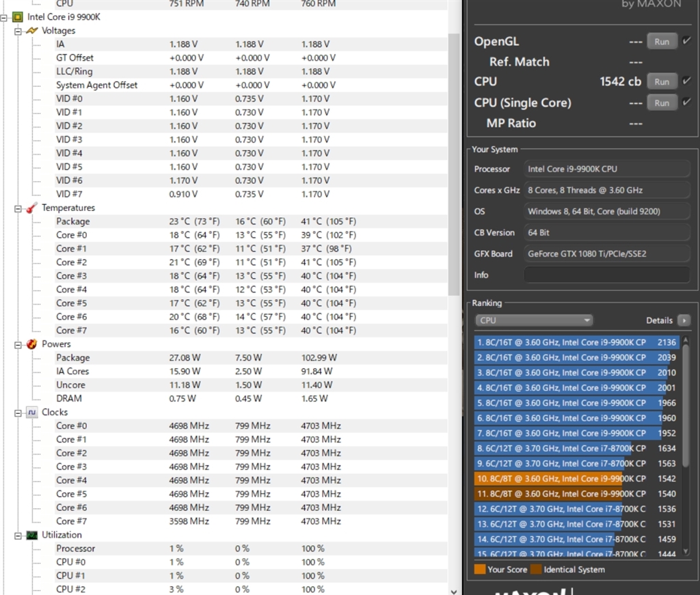
Task: Click the Your Score orange legend swatch
Action: click(480, 570)
